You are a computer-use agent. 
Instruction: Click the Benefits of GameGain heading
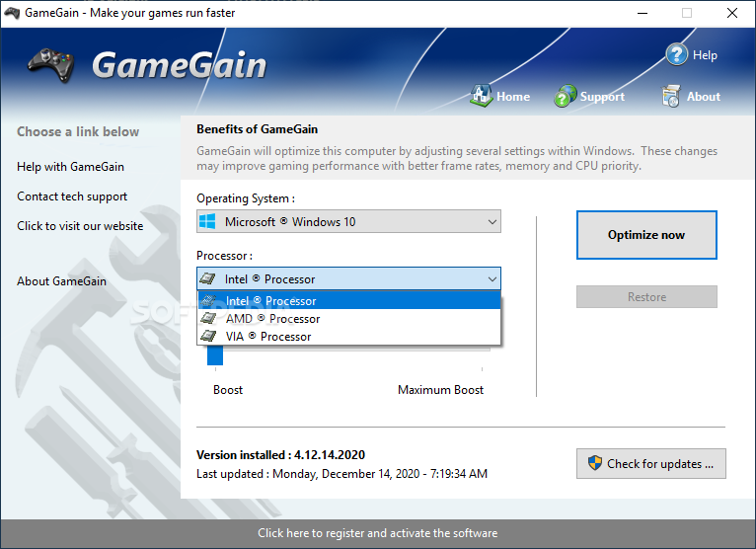[257, 129]
